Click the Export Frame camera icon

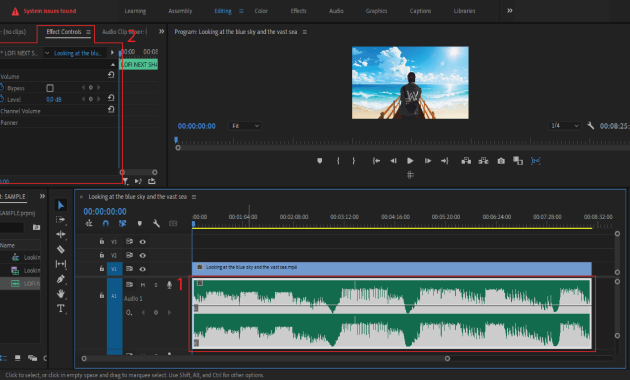click(501, 161)
